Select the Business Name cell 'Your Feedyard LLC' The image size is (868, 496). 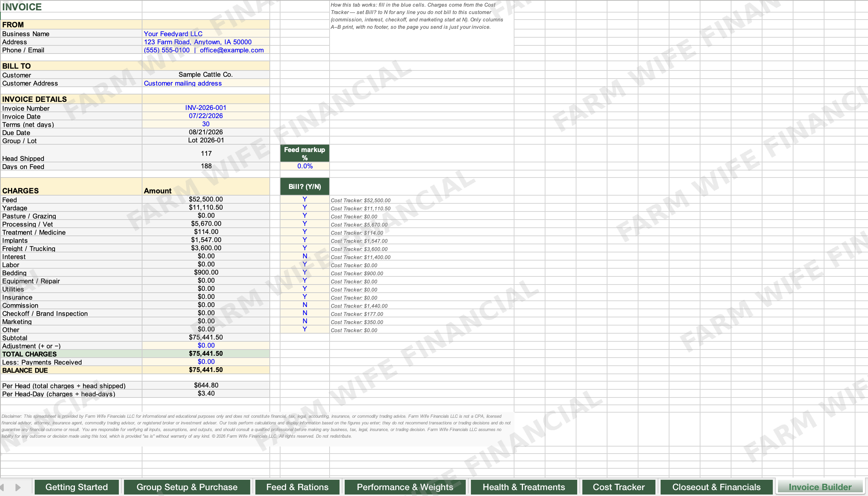point(206,34)
